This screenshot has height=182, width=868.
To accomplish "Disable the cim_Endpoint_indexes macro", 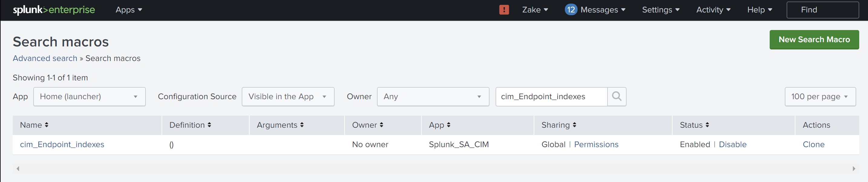I will tap(732, 144).
